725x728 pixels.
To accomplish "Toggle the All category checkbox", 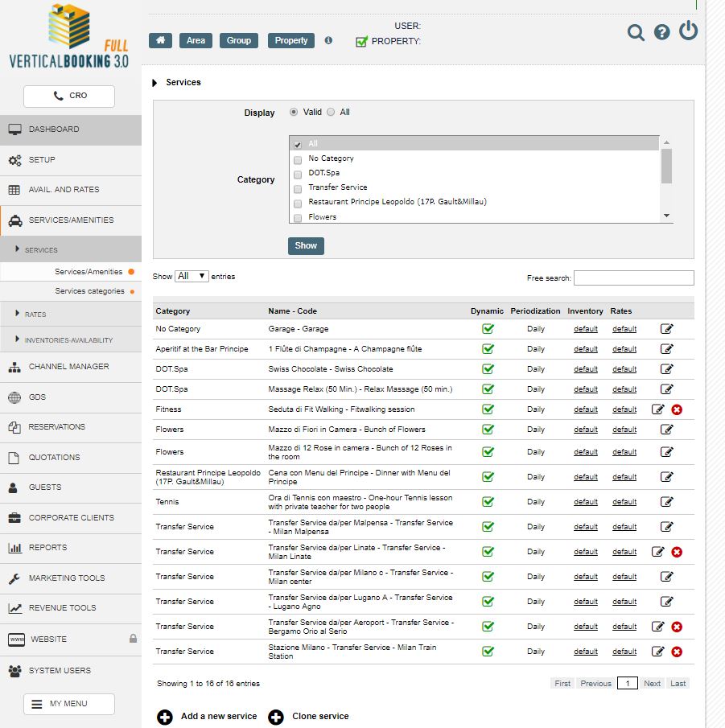I will point(298,145).
